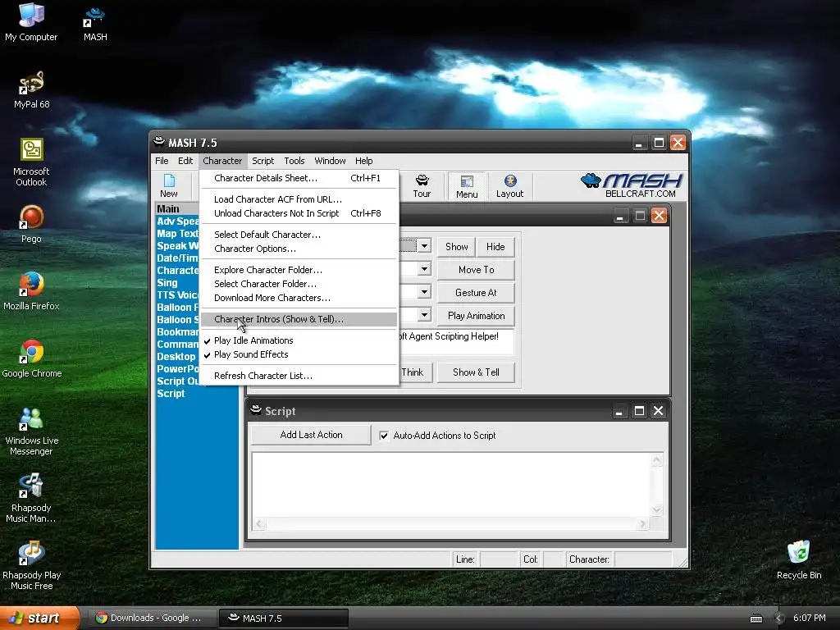Toggle the Menu toolbar button
The image size is (840, 630).
pyautogui.click(x=467, y=186)
